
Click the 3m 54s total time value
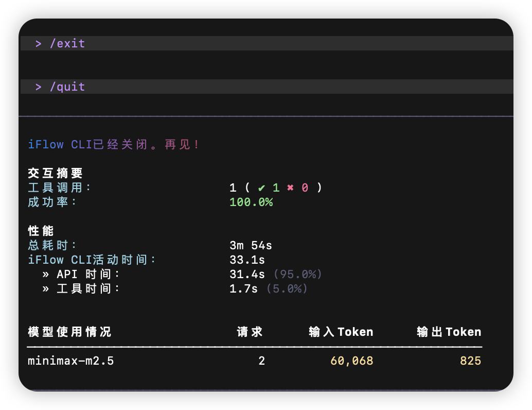coord(251,245)
